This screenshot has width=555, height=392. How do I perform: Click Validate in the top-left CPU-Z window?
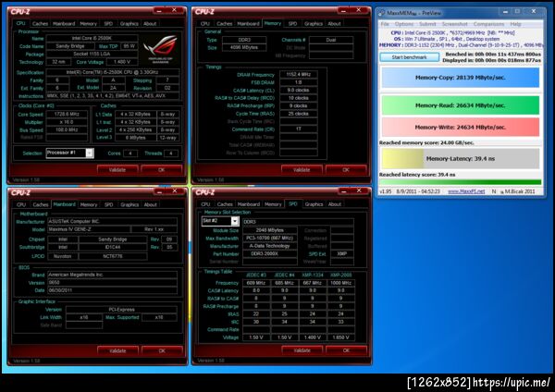117,170
